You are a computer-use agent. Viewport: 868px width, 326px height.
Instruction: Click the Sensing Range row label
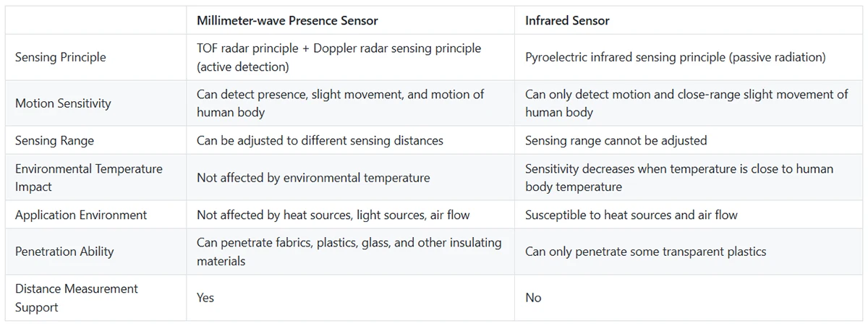(x=54, y=140)
